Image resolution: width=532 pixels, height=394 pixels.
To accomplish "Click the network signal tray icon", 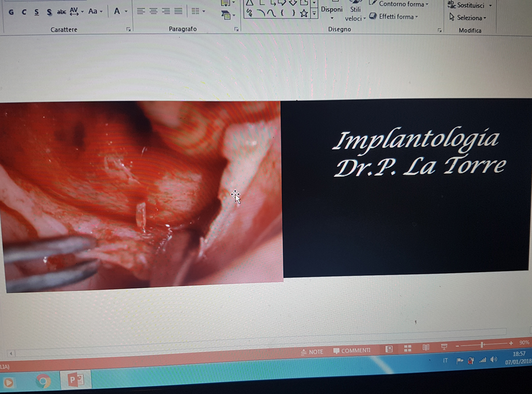I will click(x=483, y=360).
